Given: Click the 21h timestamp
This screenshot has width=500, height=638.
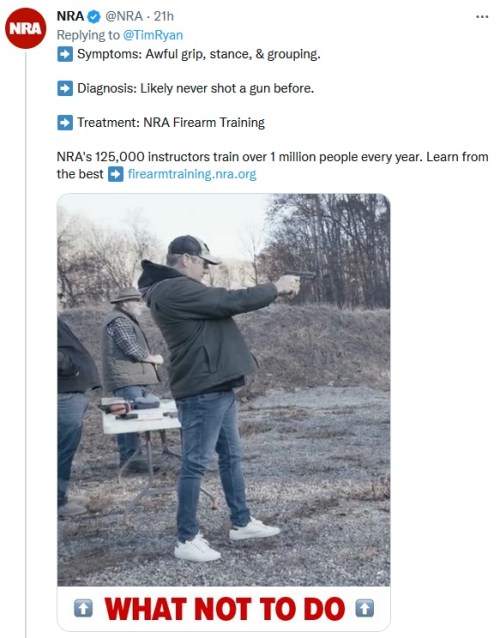Looking at the screenshot, I should 164,16.
